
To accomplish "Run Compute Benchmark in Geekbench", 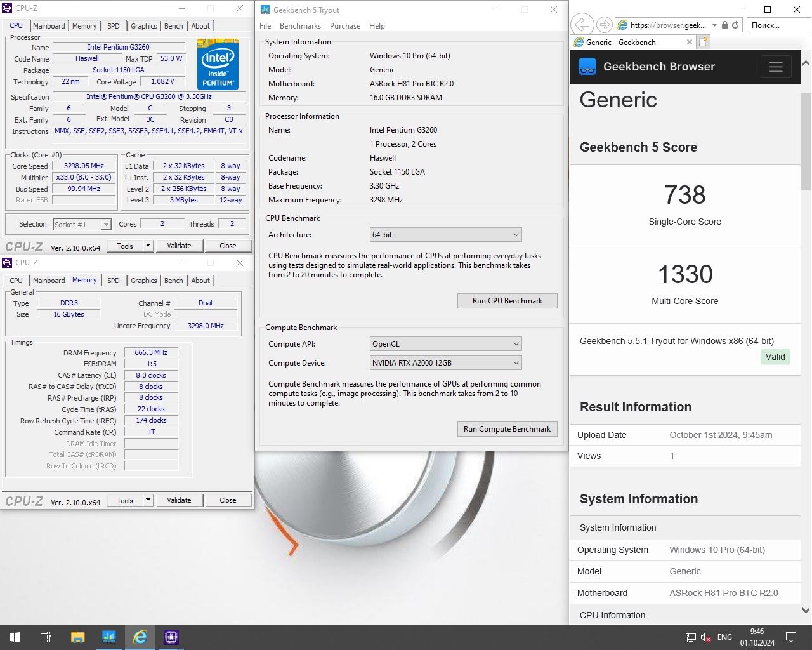I will pyautogui.click(x=507, y=429).
